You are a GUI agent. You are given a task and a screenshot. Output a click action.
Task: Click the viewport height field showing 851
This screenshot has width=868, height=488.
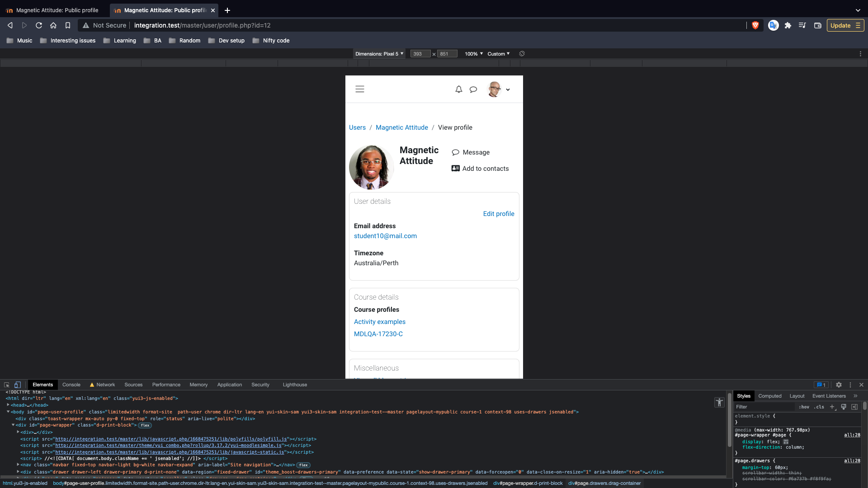447,54
